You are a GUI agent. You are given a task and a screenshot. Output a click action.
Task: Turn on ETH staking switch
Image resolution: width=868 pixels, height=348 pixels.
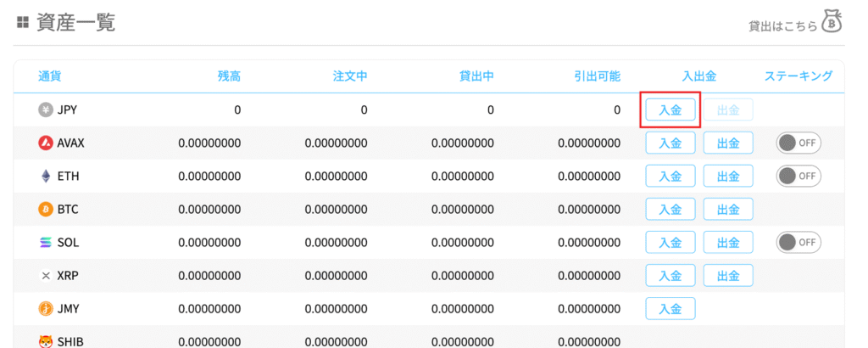[x=798, y=176]
